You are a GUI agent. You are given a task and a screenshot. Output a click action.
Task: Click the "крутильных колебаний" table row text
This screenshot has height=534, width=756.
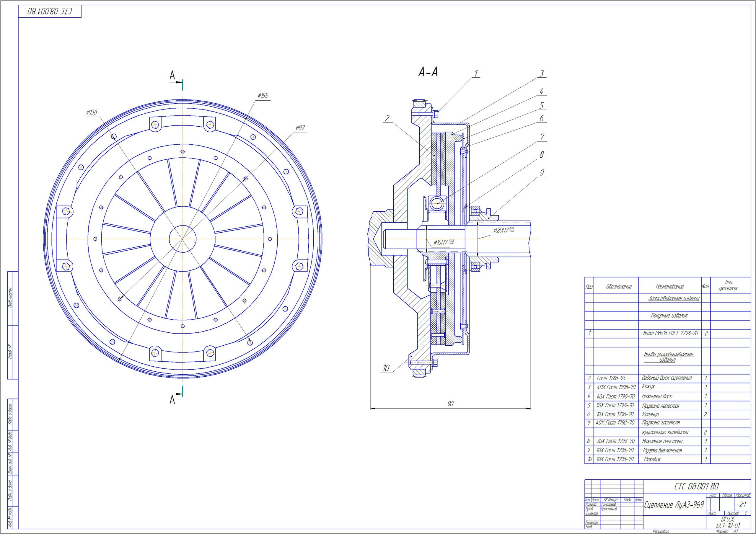(x=665, y=432)
